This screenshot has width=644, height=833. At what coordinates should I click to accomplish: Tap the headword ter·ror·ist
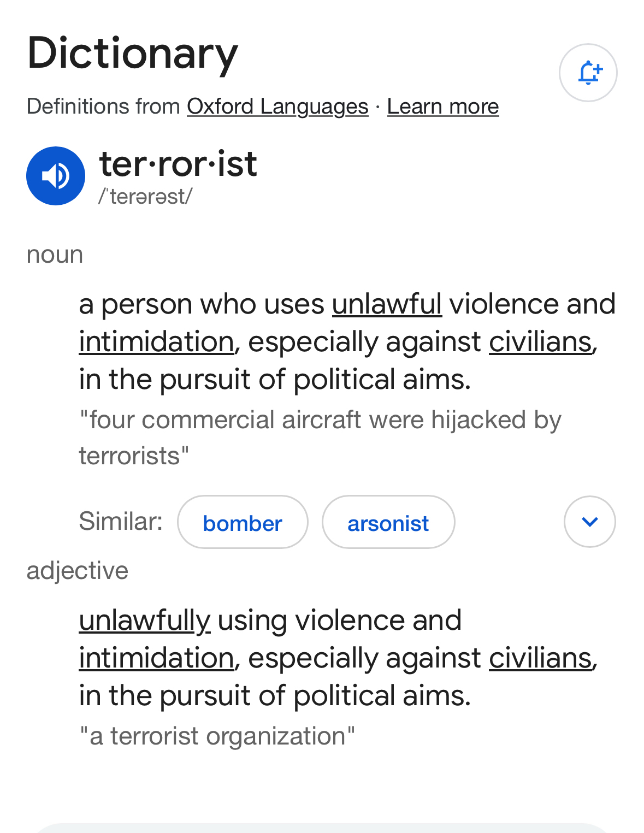tap(178, 164)
